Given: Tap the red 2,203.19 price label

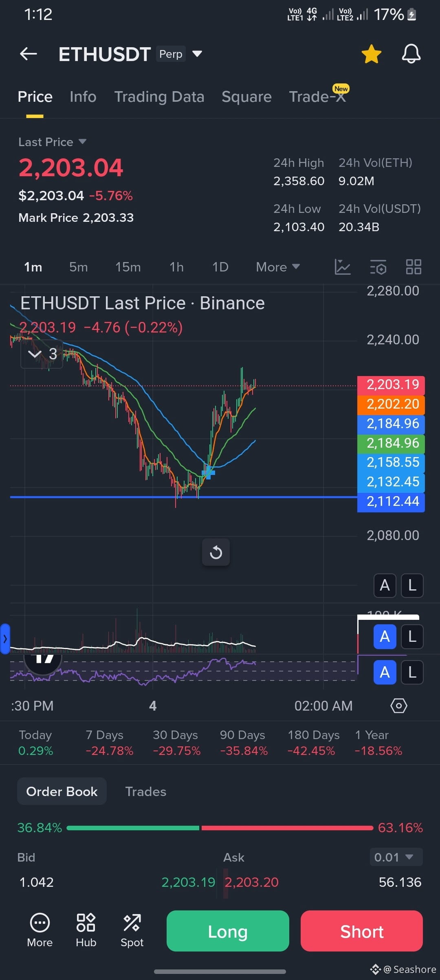Looking at the screenshot, I should coord(391,385).
